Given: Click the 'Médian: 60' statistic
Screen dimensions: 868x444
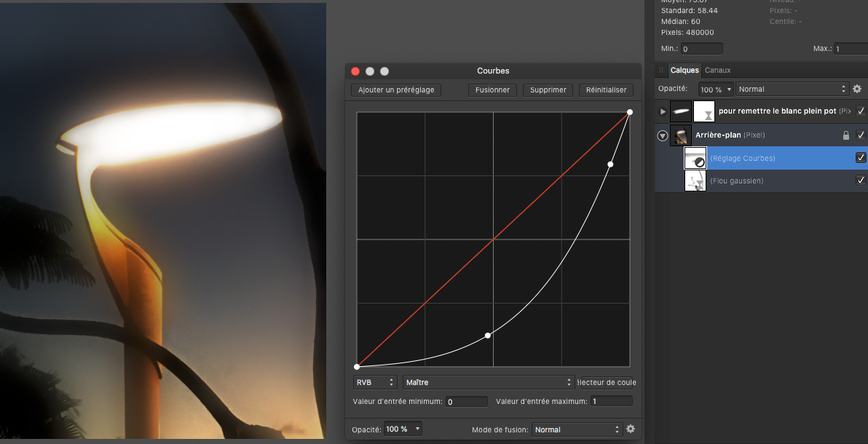Looking at the screenshot, I should coord(680,22).
